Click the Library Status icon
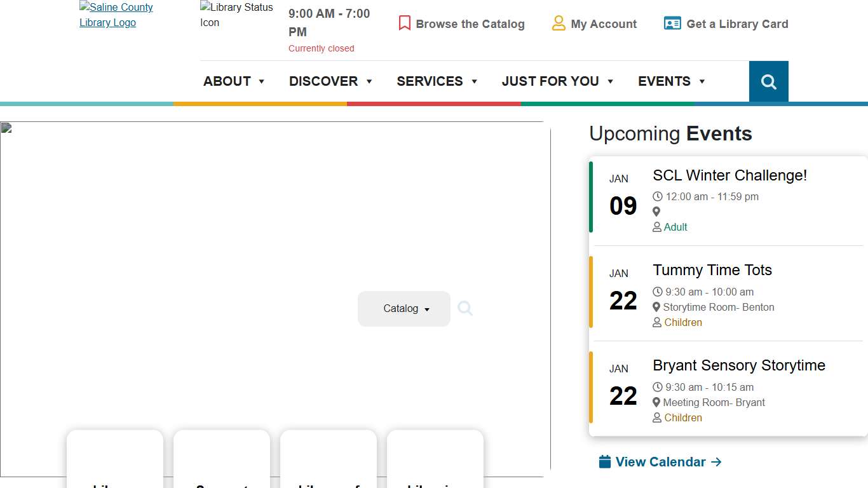The image size is (868, 488). pyautogui.click(x=236, y=15)
